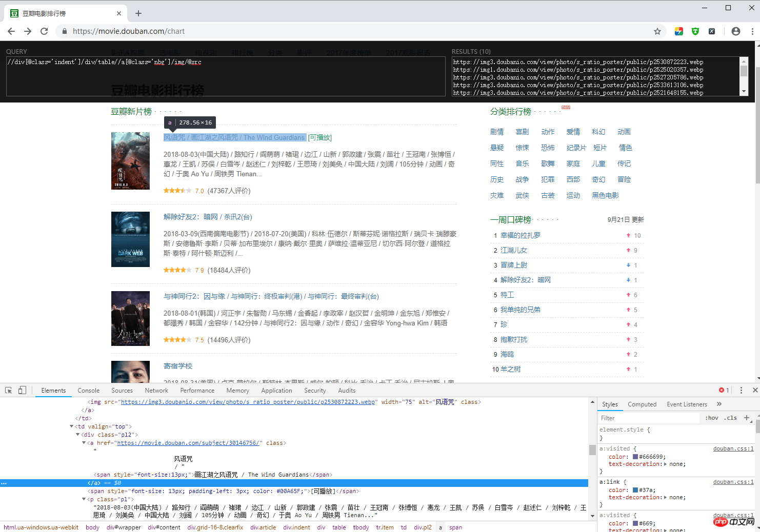Viewport: 760px width, 532px height.
Task: Open the Network tab
Action: click(x=156, y=391)
